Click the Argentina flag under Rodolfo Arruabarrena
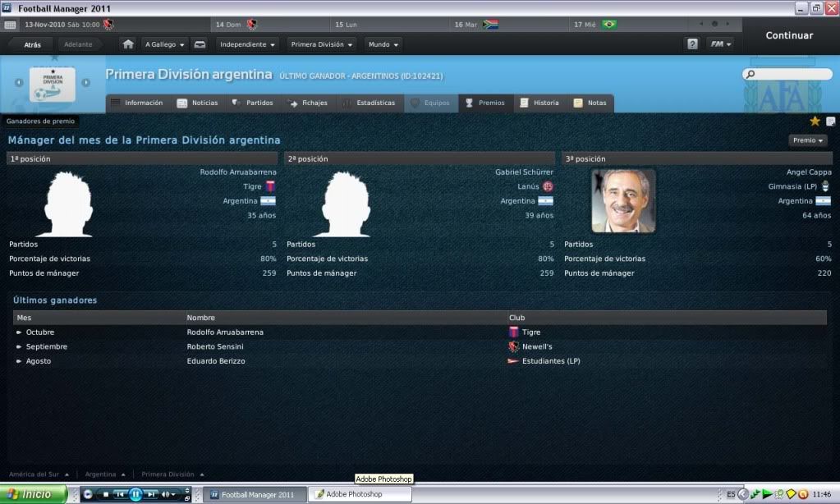Viewport: 840px width, 504px height. tap(268, 201)
